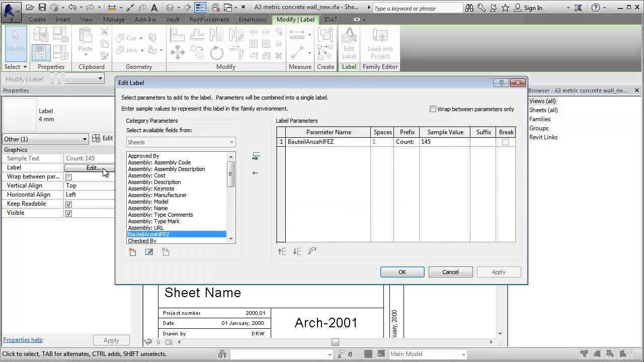Select the Aligned Dimension quick access tool
Viewport: 644px width, 362px height.
click(130, 8)
